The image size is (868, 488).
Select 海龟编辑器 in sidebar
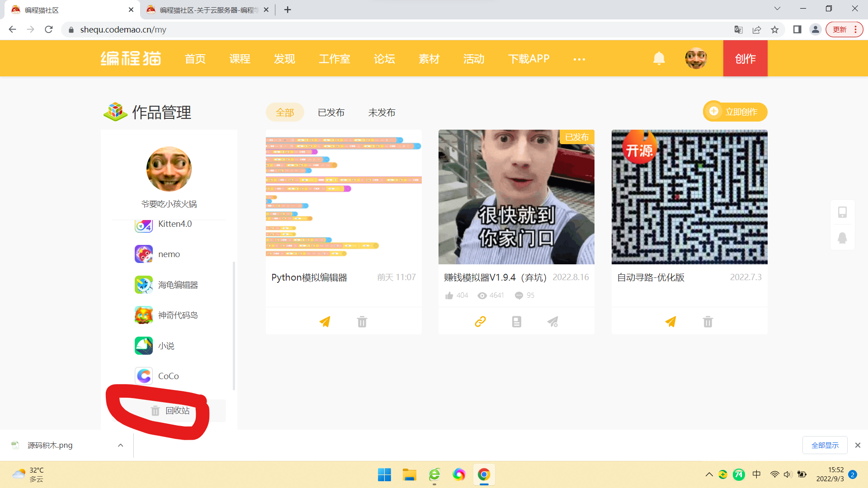point(166,285)
